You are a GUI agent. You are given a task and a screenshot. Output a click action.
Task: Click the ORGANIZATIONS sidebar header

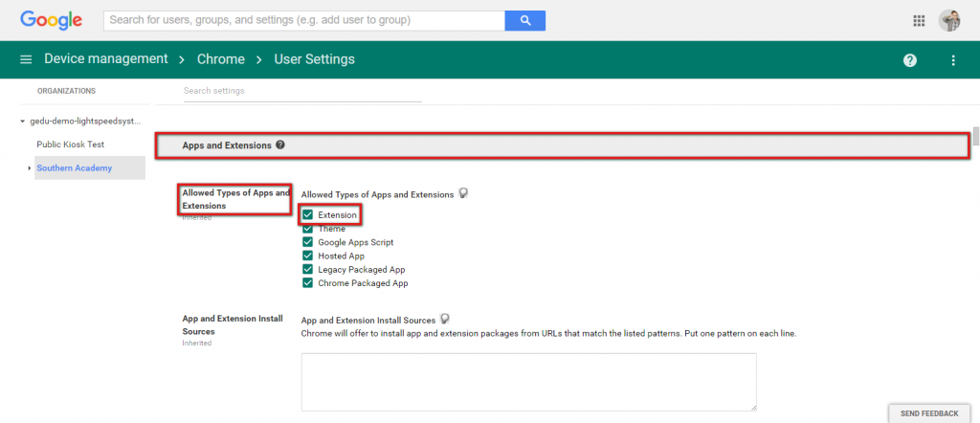coord(66,91)
